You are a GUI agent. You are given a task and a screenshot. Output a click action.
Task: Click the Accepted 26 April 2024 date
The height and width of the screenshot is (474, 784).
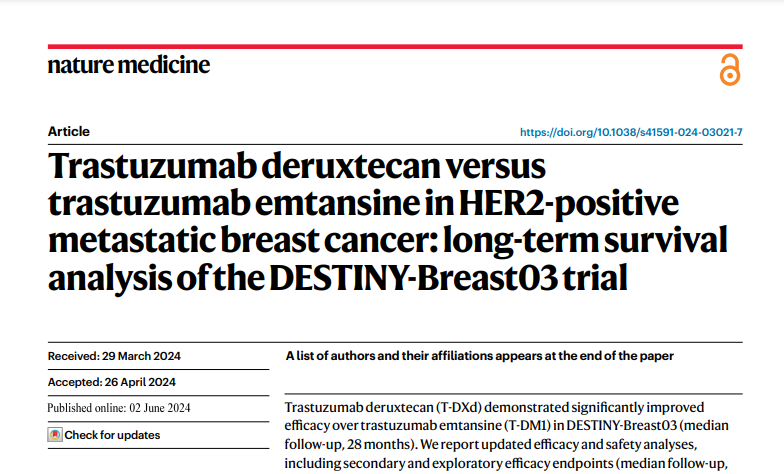[x=111, y=382]
